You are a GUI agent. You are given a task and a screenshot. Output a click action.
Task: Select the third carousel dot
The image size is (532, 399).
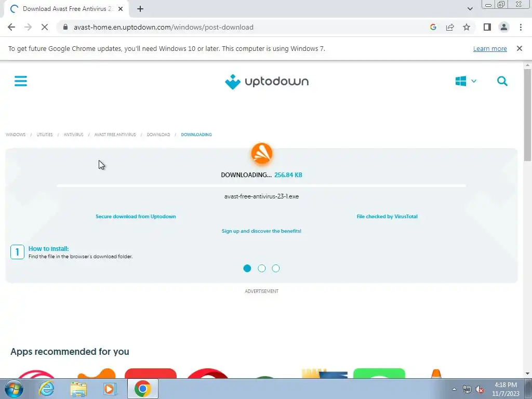276,269
